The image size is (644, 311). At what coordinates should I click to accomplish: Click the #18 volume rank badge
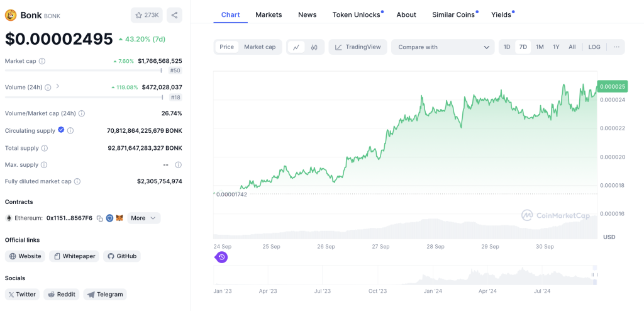[x=175, y=98]
